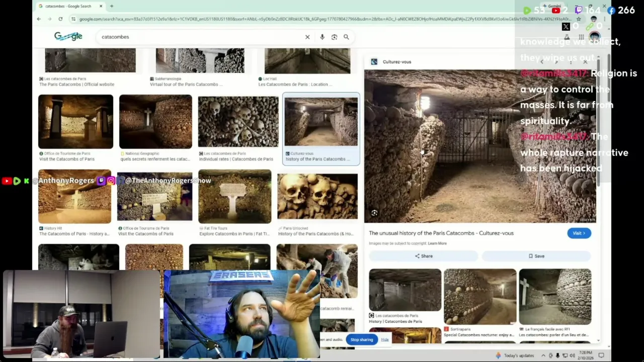Open the Windows notification center icon
Screen dimensions: 644x362
(601, 355)
